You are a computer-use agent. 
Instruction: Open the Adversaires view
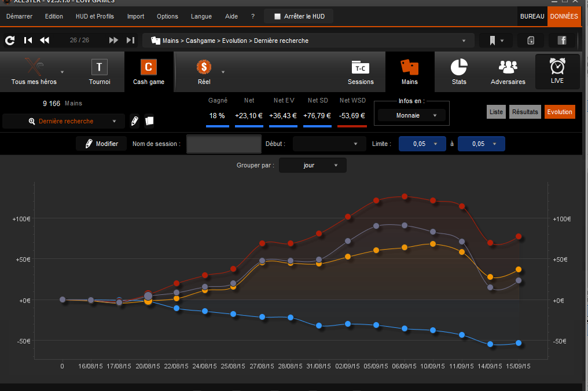508,72
